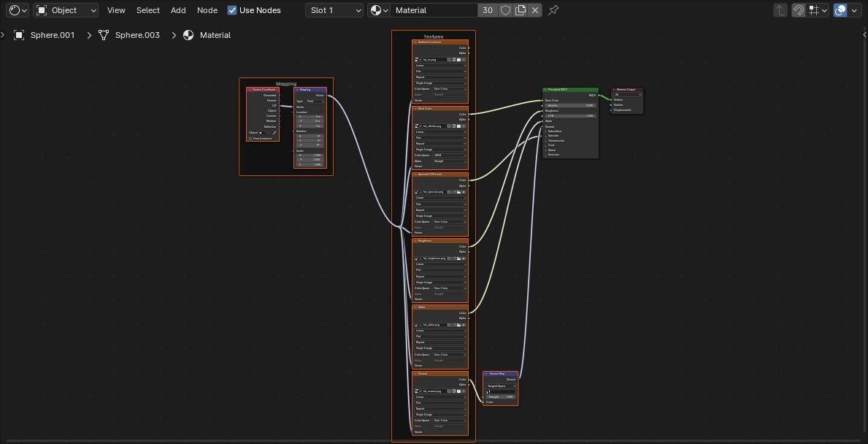This screenshot has width=868, height=444.
Task: Open Base Color node sRGB color space dropdown
Action: (449, 155)
